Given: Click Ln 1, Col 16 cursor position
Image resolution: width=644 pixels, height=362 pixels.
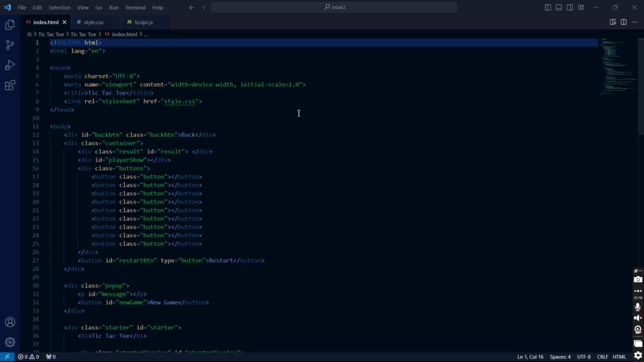Looking at the screenshot, I should point(530,356).
